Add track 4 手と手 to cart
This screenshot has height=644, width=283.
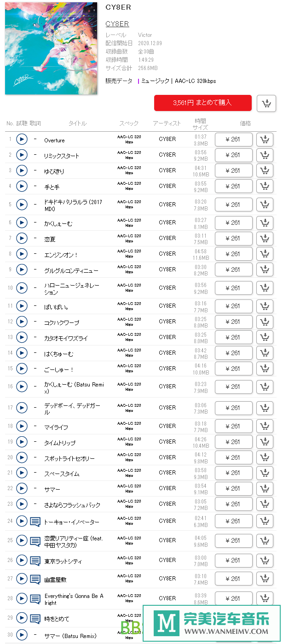pyautogui.click(x=265, y=186)
